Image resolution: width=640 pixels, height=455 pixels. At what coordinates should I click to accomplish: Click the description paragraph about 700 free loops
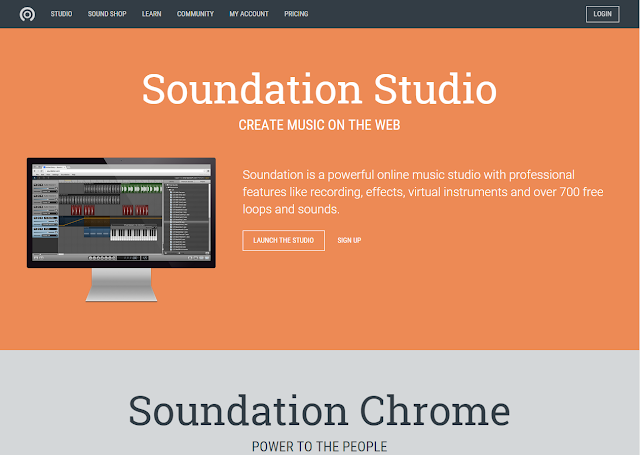coord(423,192)
